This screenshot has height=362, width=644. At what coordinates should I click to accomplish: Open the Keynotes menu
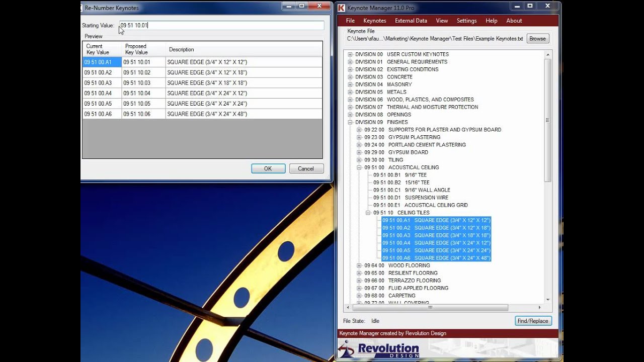coord(375,21)
